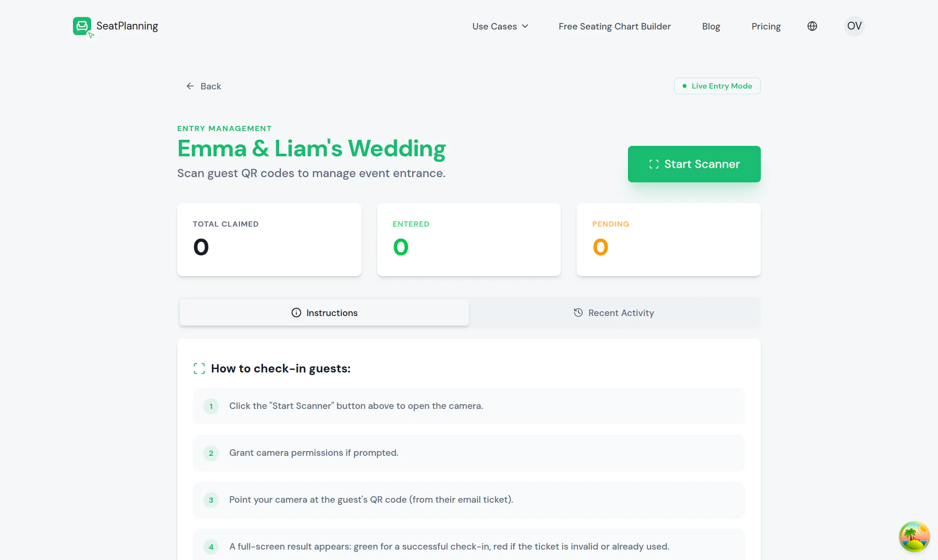Open the tropical island widget in the corner
Image resolution: width=938 pixels, height=560 pixels.
914,537
